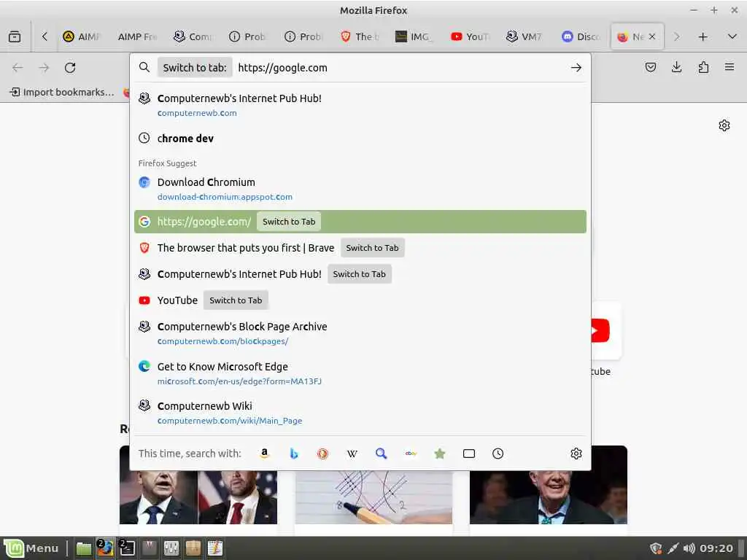
Task: Open the Downloads panel icon
Action: 676,67
